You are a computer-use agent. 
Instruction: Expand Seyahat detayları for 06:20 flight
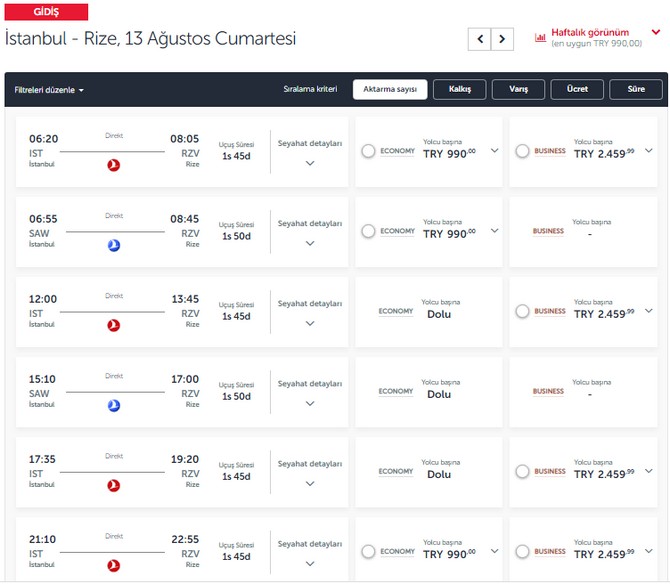pos(310,162)
